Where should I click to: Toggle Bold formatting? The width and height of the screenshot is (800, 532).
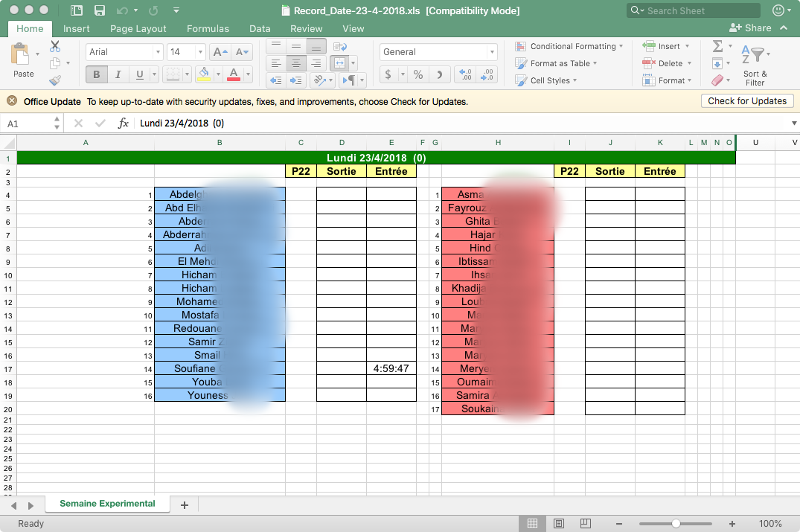(x=97, y=75)
